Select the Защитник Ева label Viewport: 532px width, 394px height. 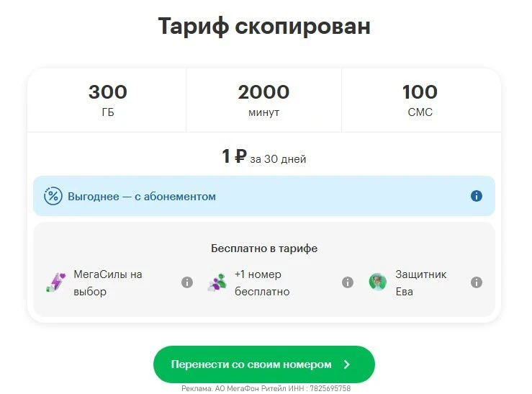coord(420,283)
